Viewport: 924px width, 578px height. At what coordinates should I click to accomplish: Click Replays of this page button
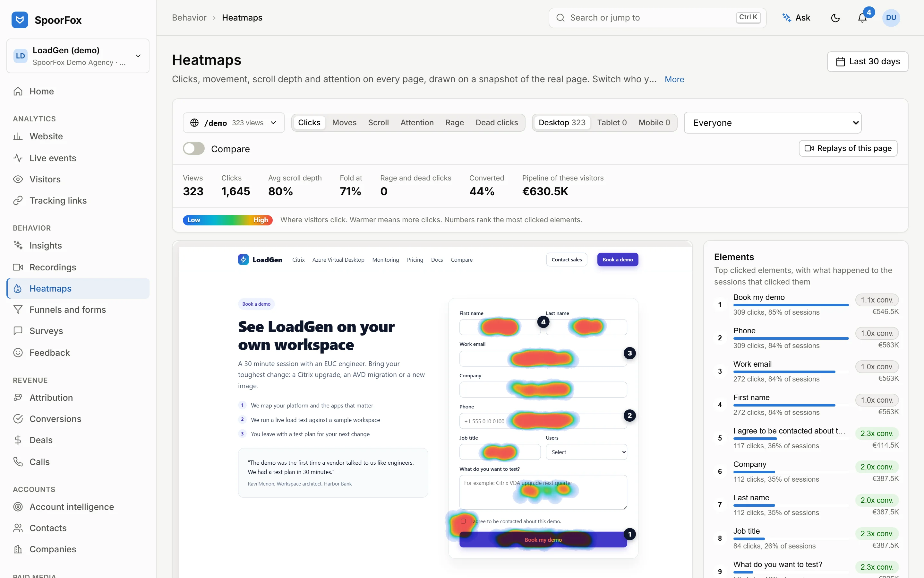pyautogui.click(x=848, y=148)
